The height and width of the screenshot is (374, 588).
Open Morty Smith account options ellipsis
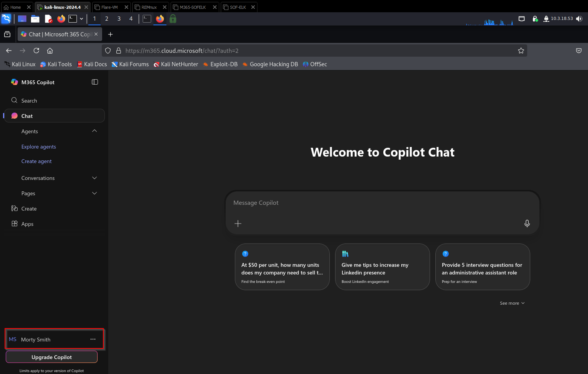pos(93,339)
